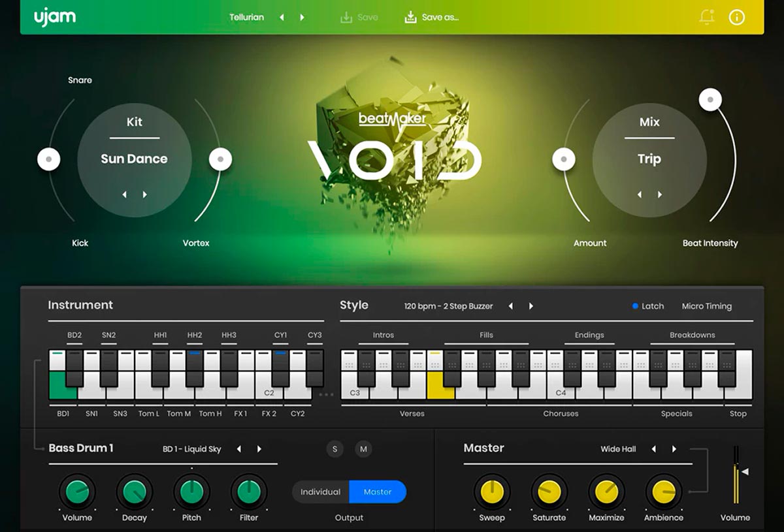Adjust the Mix Amount slider handle
The height and width of the screenshot is (532, 784).
click(564, 159)
